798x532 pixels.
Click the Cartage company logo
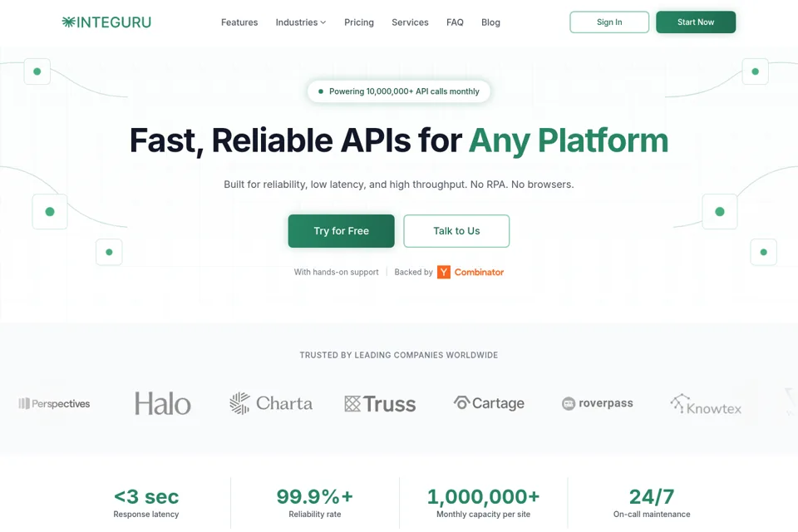tap(489, 403)
